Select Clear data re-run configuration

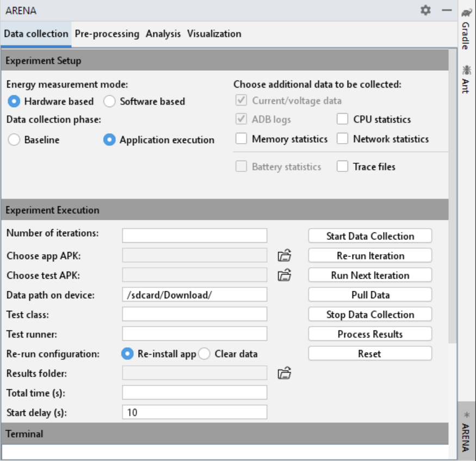204,354
